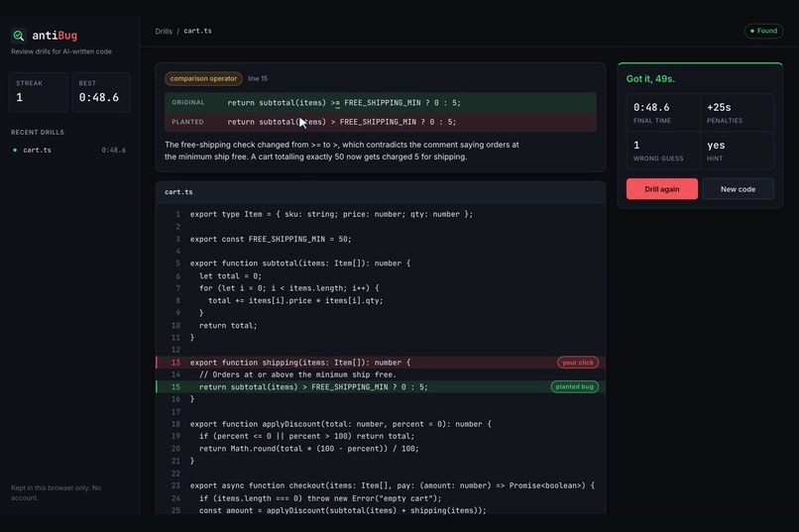
Task: Click the 'Recent Drills' section heading
Action: point(38,133)
